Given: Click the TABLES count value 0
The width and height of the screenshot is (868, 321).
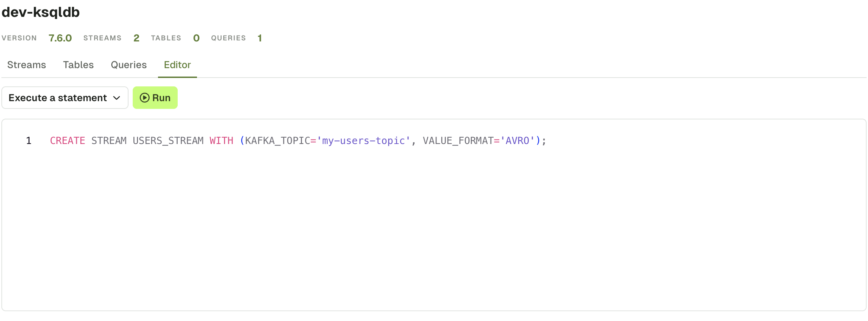Looking at the screenshot, I should [196, 38].
